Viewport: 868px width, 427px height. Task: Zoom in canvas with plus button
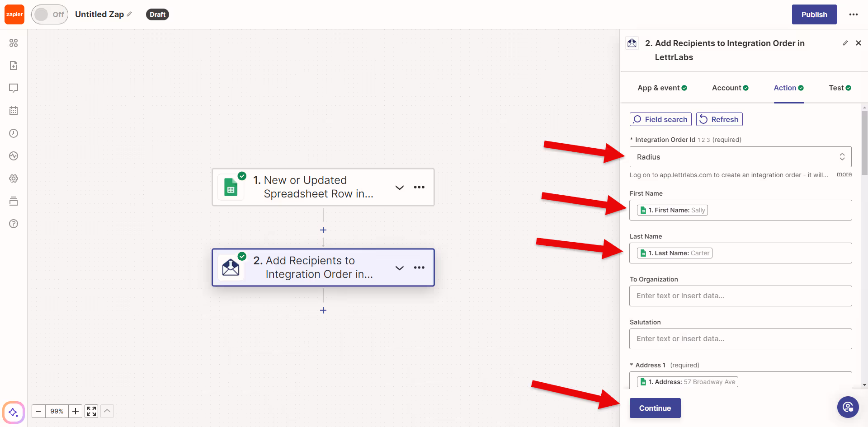[75, 411]
